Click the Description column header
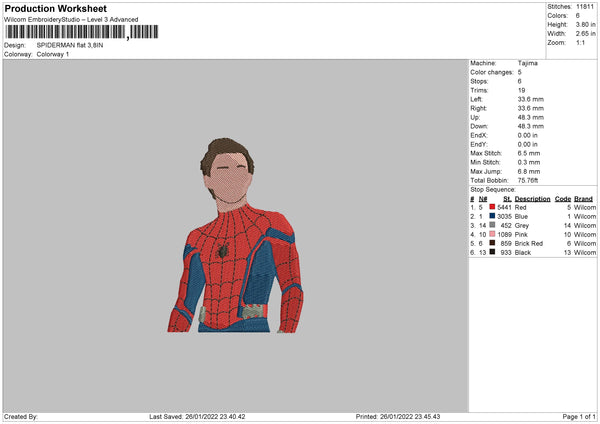This screenshot has height=424, width=600. [531, 198]
